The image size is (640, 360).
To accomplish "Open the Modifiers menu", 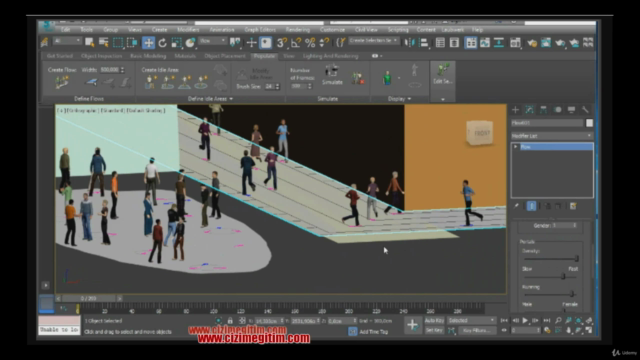I will click(188, 29).
